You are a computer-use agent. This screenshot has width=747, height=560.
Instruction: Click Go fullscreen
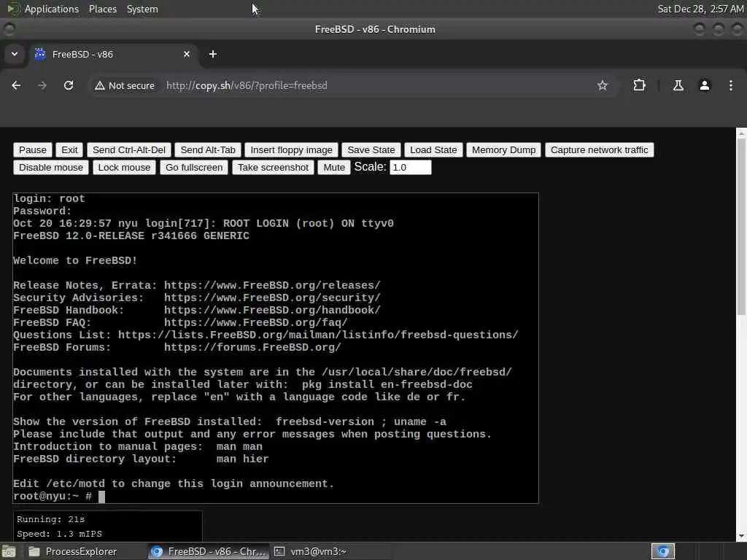(194, 168)
